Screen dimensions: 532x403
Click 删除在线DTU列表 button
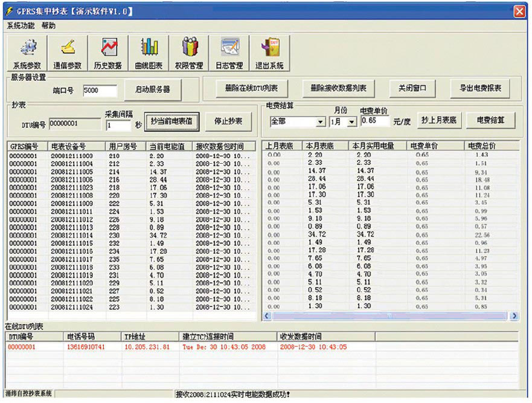[x=251, y=88]
